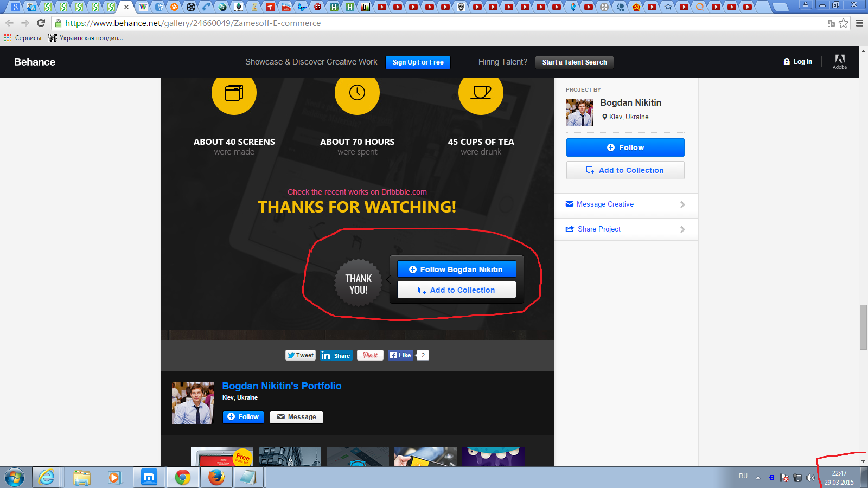Close the current Behance tab

click(126, 7)
